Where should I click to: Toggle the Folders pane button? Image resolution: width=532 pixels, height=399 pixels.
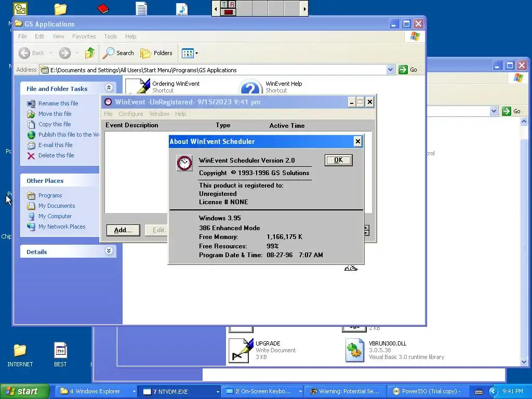pyautogui.click(x=156, y=53)
